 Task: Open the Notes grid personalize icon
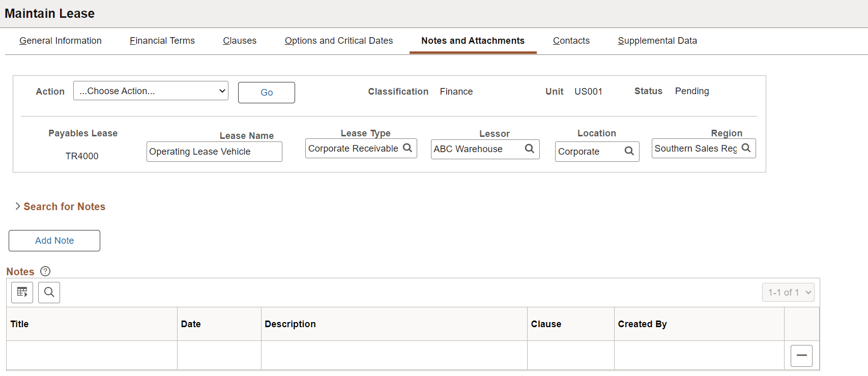pos(22,293)
